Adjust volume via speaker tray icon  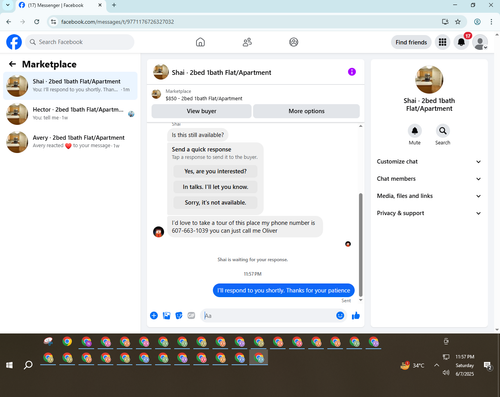click(x=446, y=372)
